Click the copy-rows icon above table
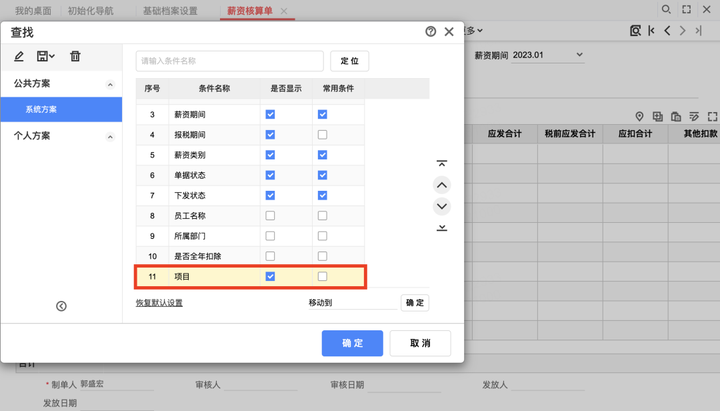The image size is (720, 411). 658,117
